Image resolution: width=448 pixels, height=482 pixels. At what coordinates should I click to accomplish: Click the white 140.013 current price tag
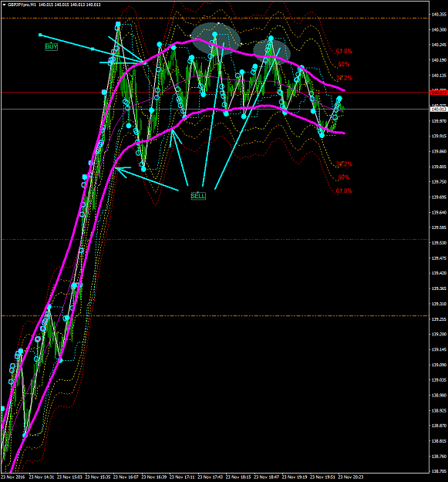pyautogui.click(x=439, y=110)
